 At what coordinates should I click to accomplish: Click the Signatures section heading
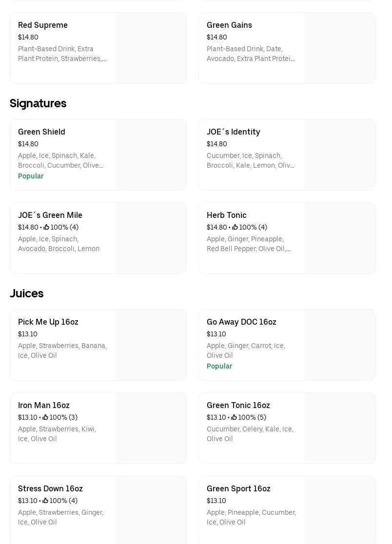38,103
